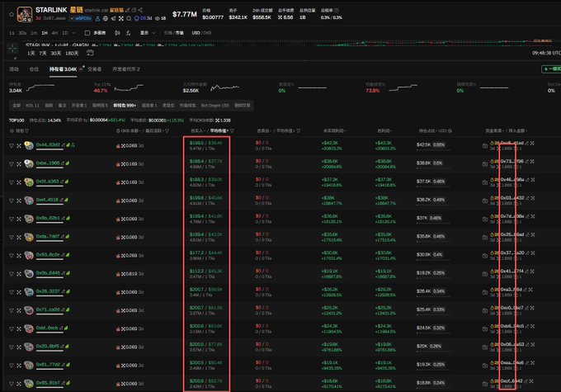Click the small chart icon beside 持有者 tab
561x392 pixels.
(x=82, y=68)
